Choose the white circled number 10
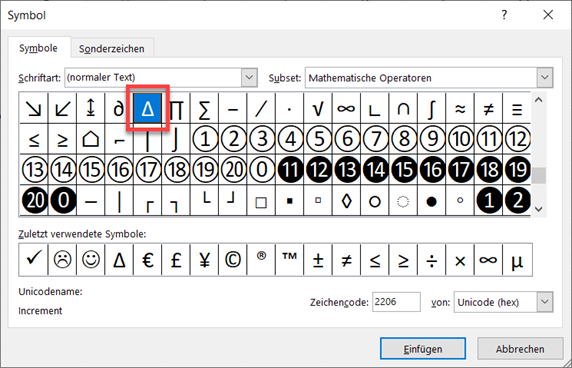This screenshot has height=368, width=572. (x=460, y=139)
